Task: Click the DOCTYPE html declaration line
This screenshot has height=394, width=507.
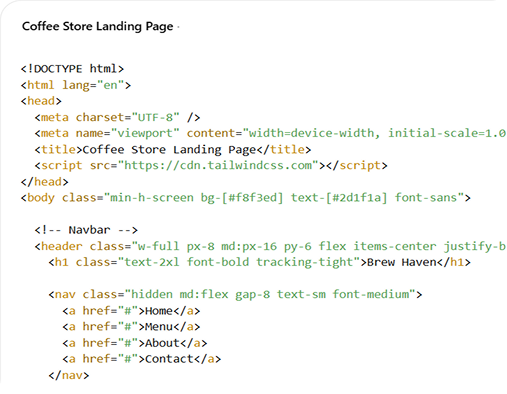Action: coord(72,69)
